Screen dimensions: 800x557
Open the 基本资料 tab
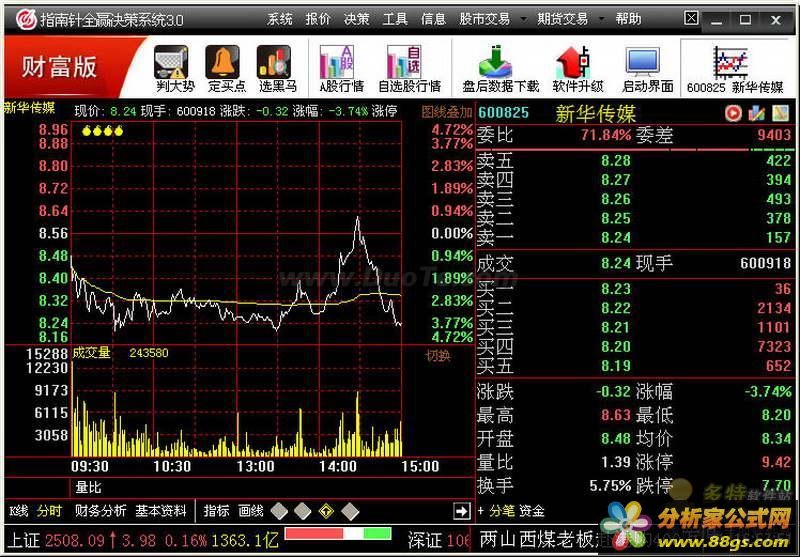click(161, 511)
